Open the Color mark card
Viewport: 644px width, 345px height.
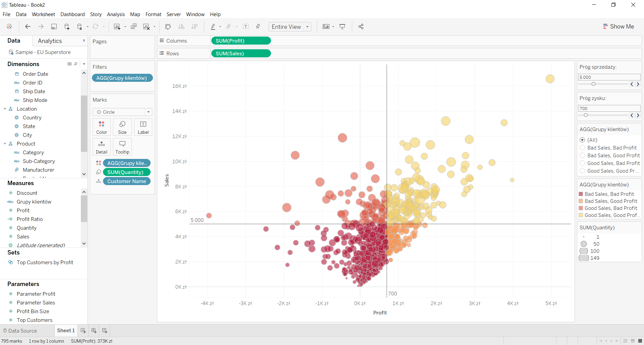coord(101,127)
